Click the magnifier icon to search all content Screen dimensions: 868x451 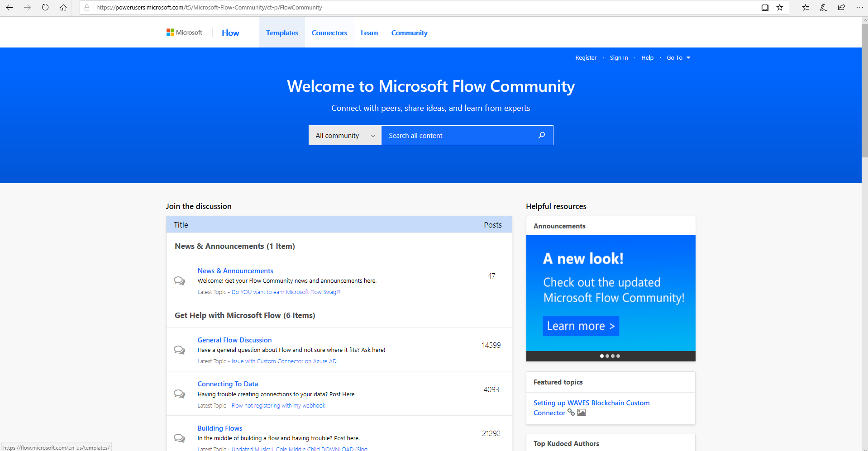(541, 135)
